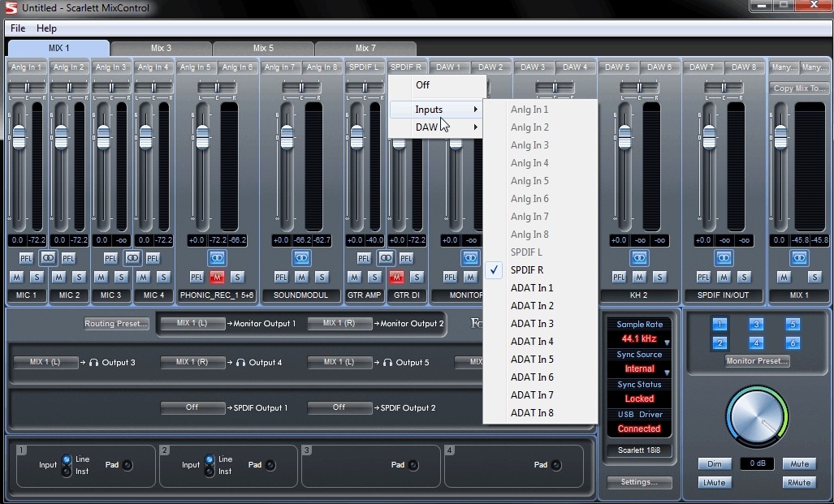Toggle stereo link on SPDIF IN/OUT channel

coord(724,258)
